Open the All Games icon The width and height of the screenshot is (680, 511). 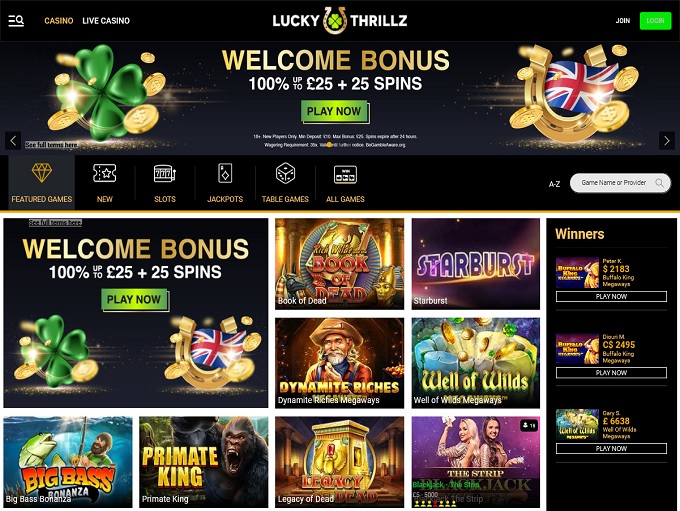(345, 174)
